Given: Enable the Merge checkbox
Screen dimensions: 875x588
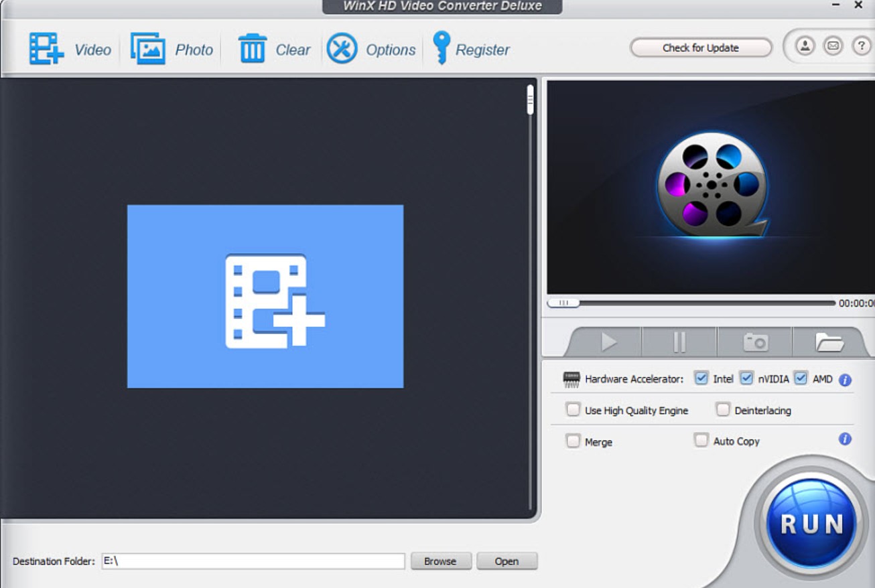Looking at the screenshot, I should (573, 441).
